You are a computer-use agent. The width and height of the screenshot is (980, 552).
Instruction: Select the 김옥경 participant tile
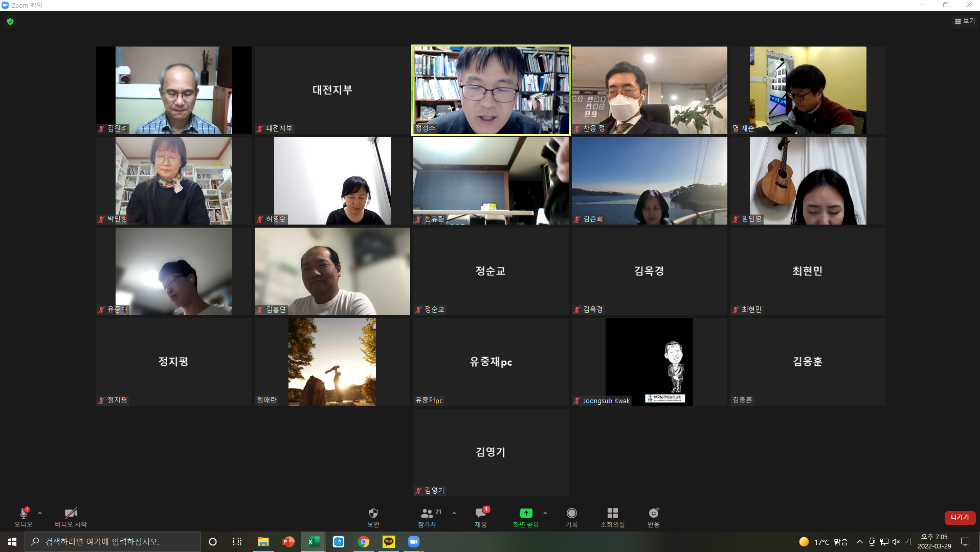(650, 271)
